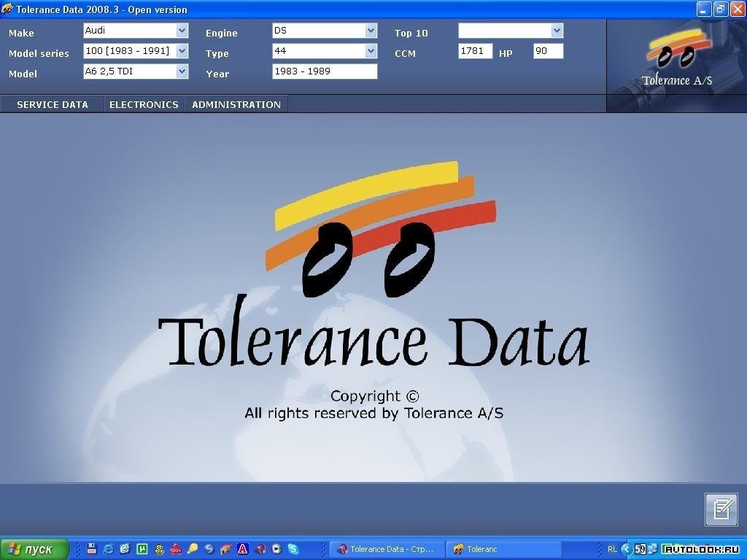
Task: Launch Skype from the quick launch bar
Action: pos(293,549)
